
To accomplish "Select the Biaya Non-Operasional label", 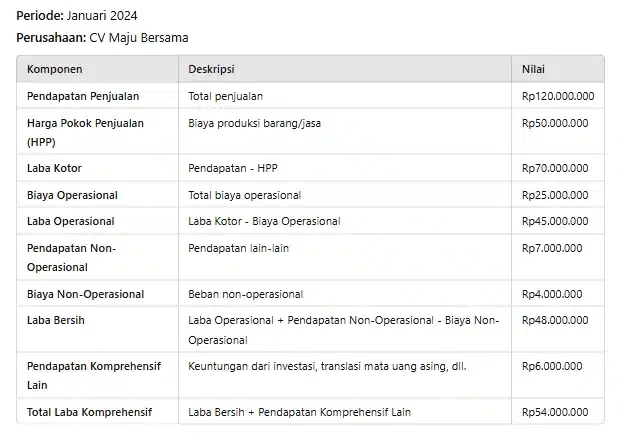I will tap(85, 294).
